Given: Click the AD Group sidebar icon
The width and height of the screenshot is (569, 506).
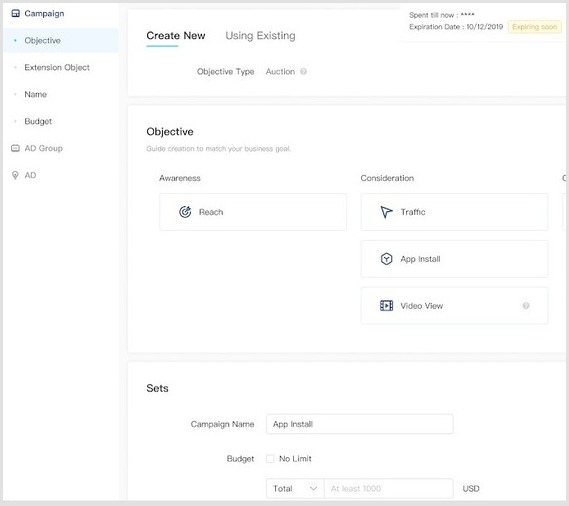Looking at the screenshot, I should (15, 148).
